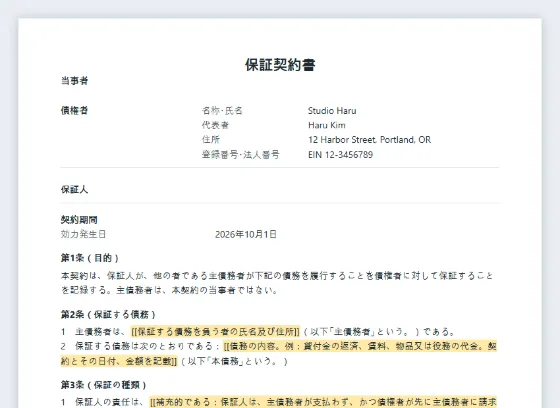Click the 名称･氏名 field label

(x=222, y=111)
